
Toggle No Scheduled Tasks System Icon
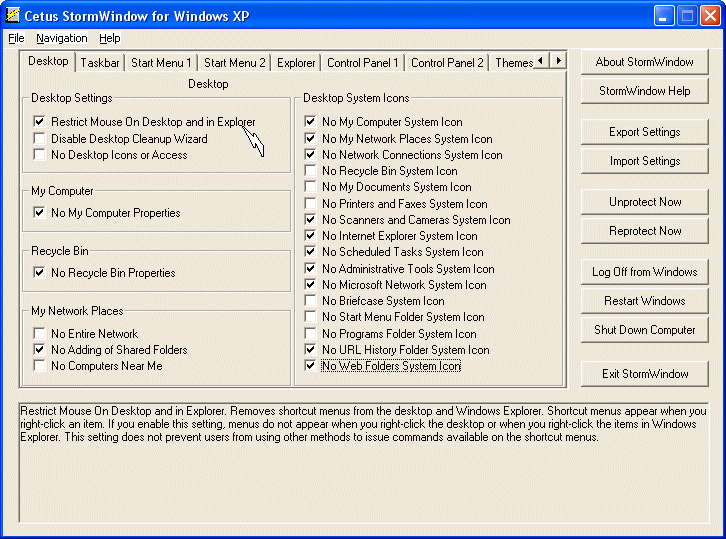pyautogui.click(x=310, y=252)
